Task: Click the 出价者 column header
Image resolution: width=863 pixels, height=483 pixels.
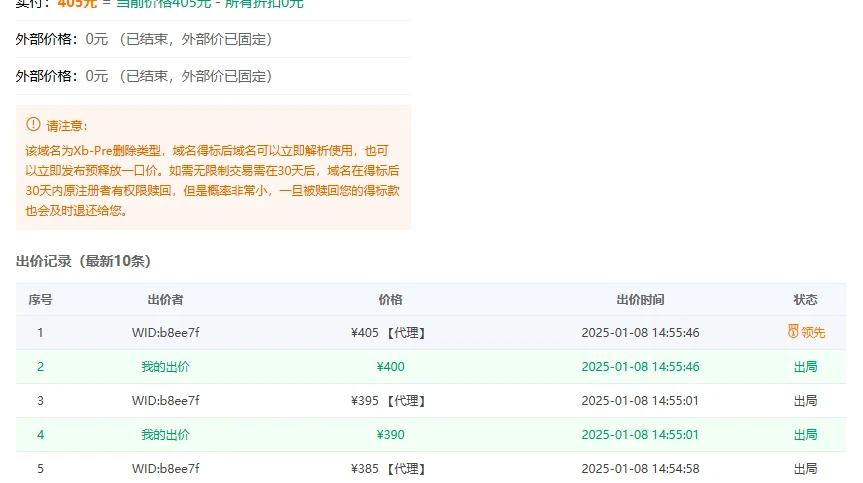Action: (x=165, y=299)
